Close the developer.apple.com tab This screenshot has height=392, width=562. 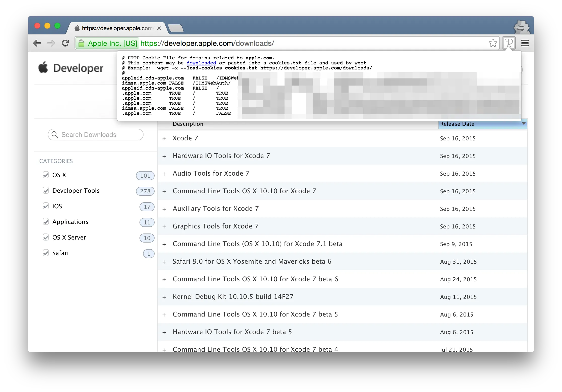click(159, 28)
